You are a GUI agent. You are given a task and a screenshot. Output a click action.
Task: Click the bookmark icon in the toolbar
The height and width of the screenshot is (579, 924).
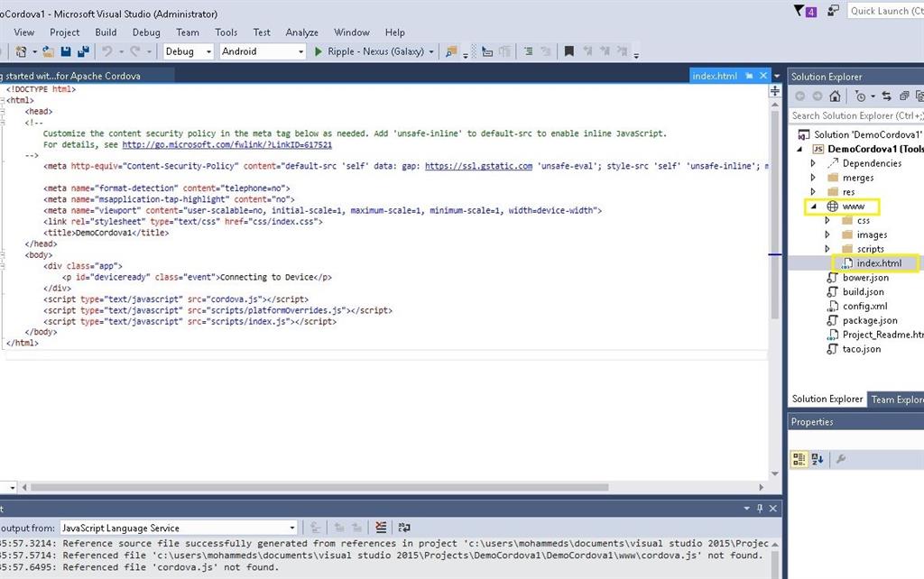pos(569,51)
